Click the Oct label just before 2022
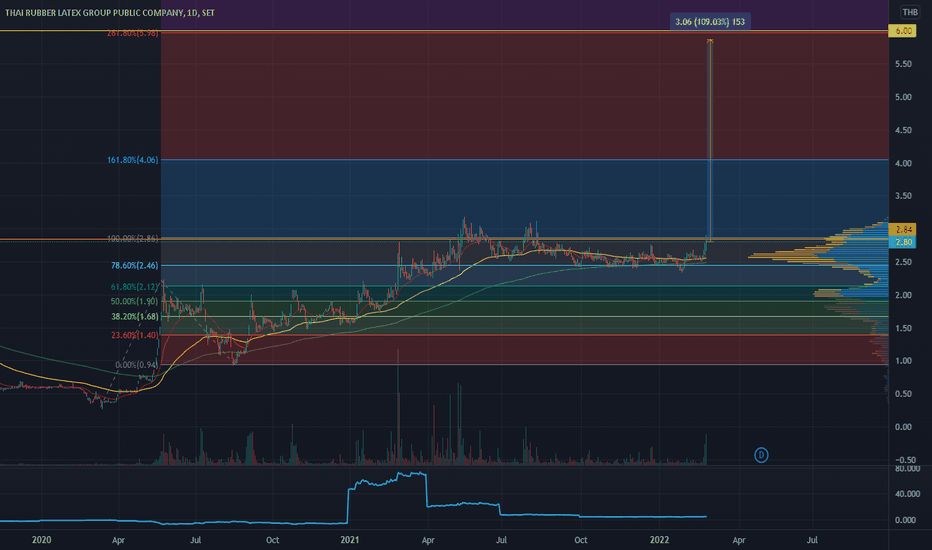932x550 pixels. pos(581,540)
